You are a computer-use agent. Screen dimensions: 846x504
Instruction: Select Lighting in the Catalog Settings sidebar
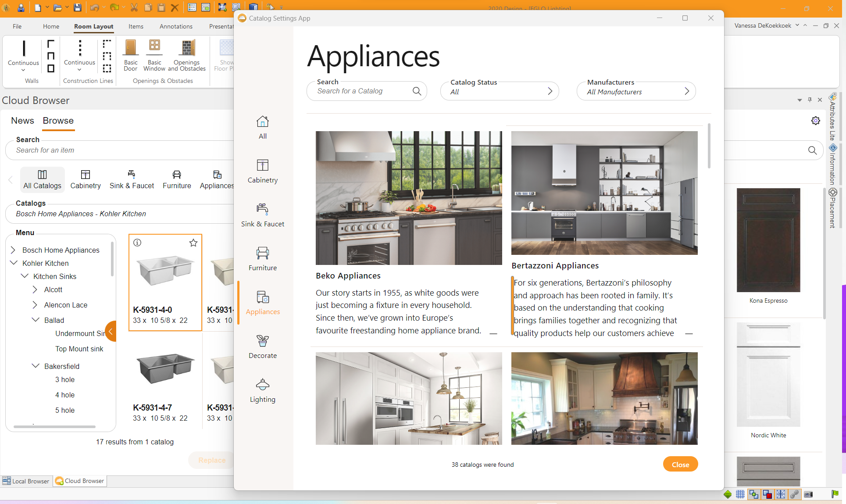coord(263,390)
